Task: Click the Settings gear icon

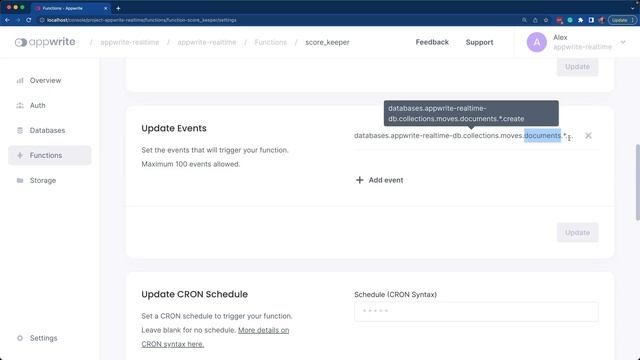Action: pos(20,338)
